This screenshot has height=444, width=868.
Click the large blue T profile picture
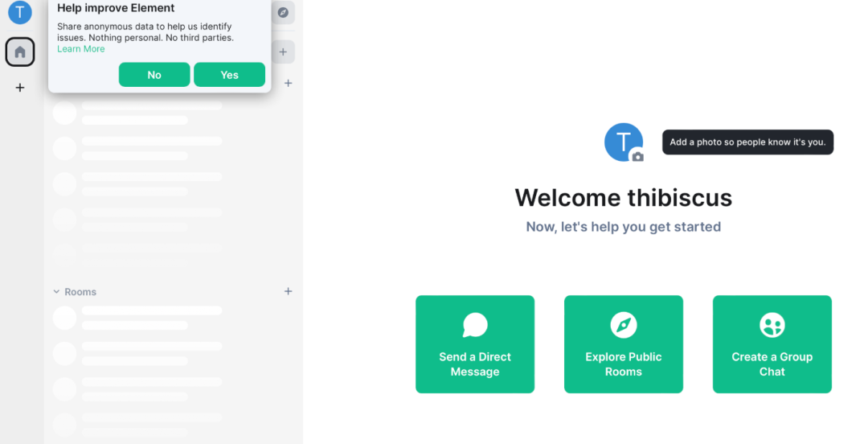620,140
